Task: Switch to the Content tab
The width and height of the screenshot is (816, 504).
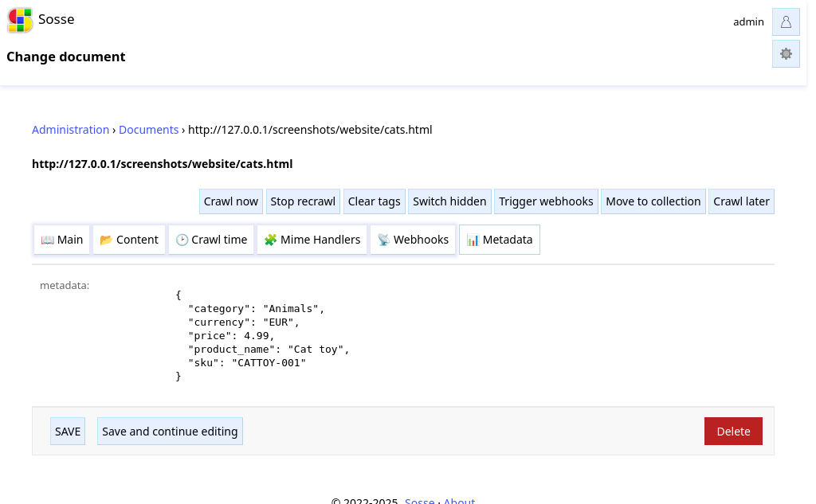Action: pyautogui.click(x=129, y=240)
